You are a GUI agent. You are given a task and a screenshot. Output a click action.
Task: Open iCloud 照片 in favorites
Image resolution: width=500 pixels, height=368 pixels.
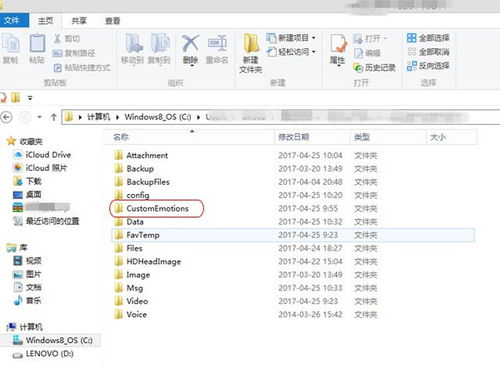pos(40,168)
